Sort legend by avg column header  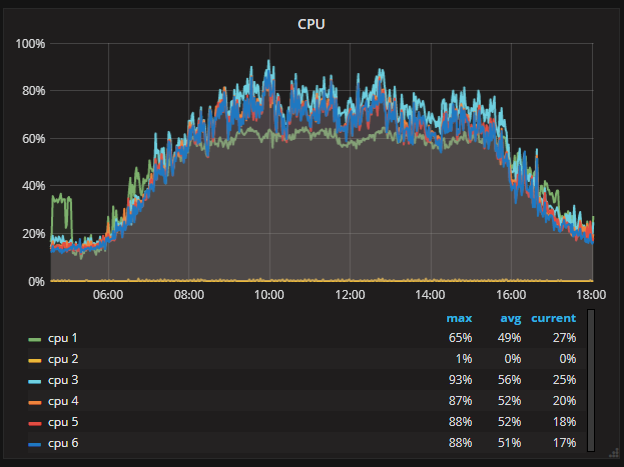click(x=511, y=318)
